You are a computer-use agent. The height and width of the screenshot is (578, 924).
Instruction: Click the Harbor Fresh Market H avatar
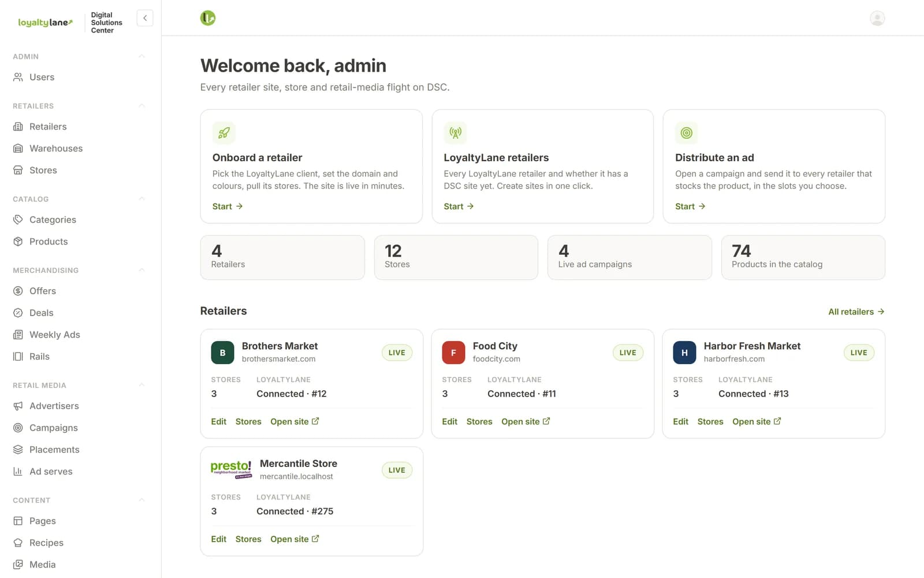[684, 353]
